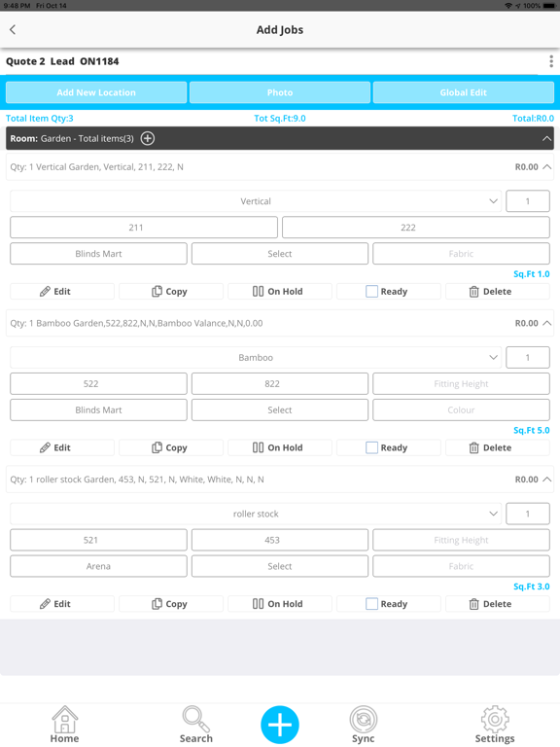Open Select field in Vertical item
This screenshot has width=560, height=747.
tap(280, 254)
